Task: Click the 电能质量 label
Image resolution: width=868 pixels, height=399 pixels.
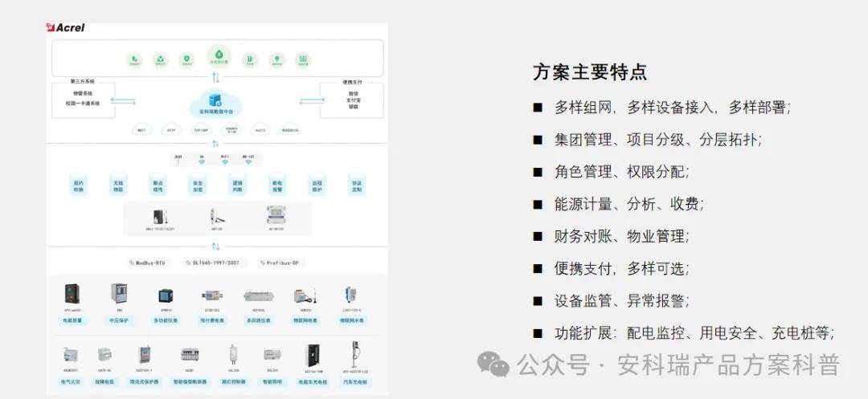Action: pos(72,320)
